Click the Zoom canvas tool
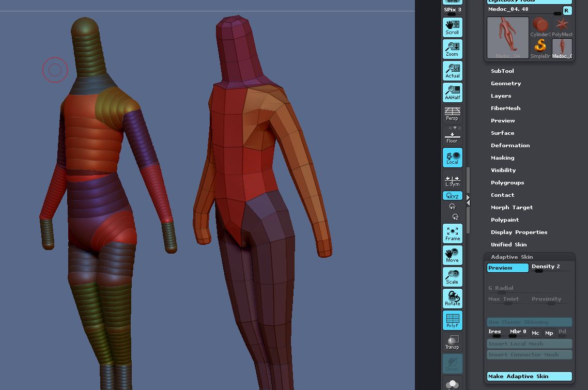Viewport: 588px width, 390px height. (x=453, y=49)
